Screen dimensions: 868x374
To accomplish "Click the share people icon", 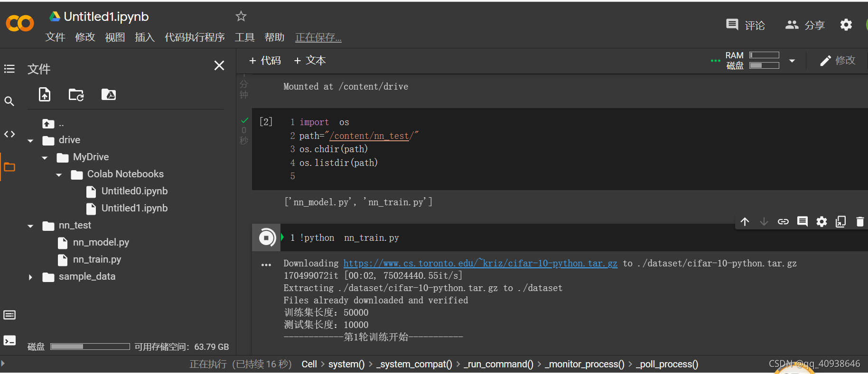I will point(792,25).
